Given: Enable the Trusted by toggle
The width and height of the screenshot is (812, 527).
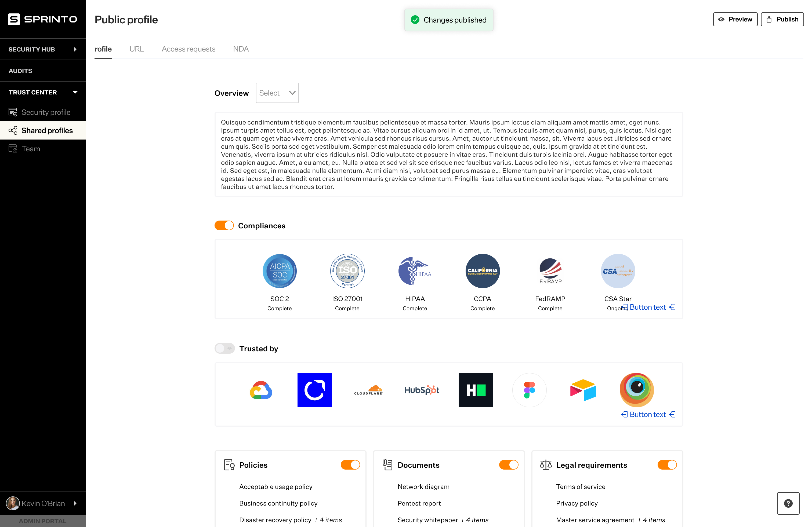Looking at the screenshot, I should point(224,348).
